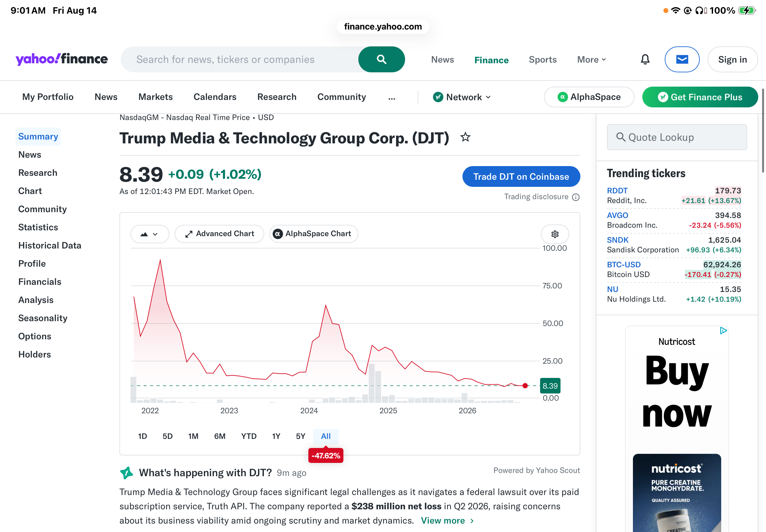Open Historical Data in the sidebar

click(50, 246)
